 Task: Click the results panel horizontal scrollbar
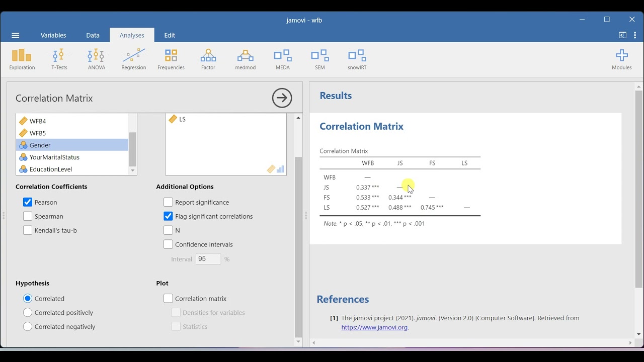[x=472, y=343]
